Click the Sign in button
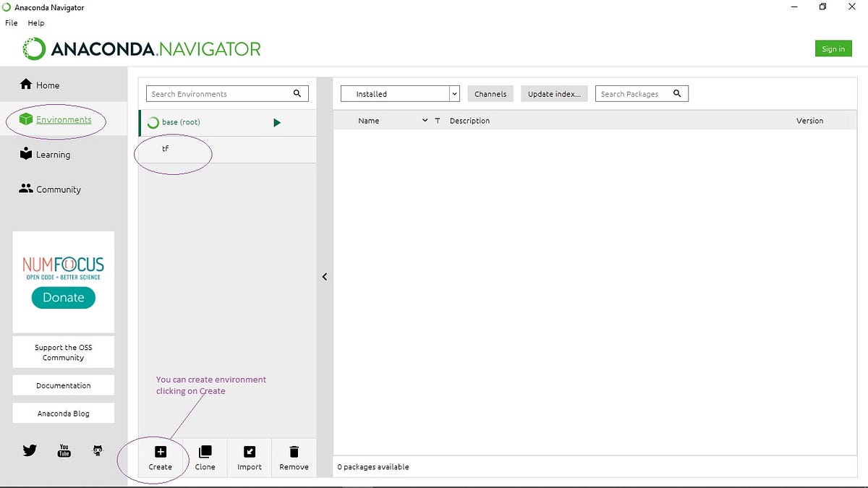 click(833, 49)
